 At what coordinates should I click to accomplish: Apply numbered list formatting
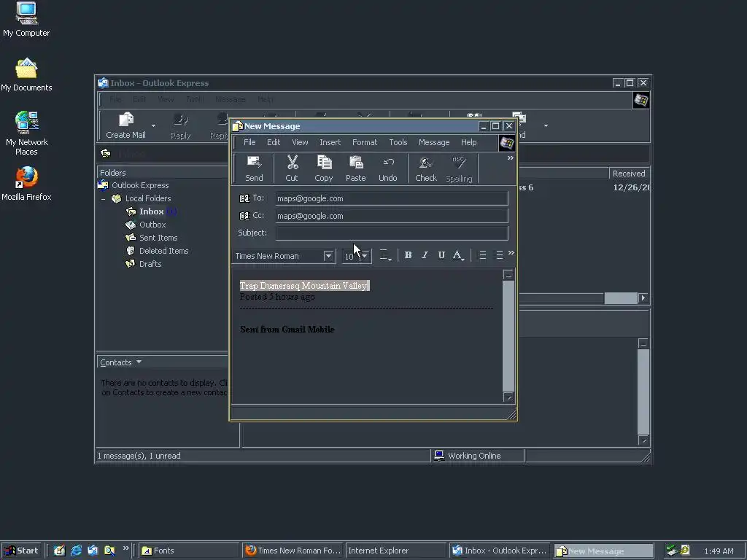tap(483, 255)
